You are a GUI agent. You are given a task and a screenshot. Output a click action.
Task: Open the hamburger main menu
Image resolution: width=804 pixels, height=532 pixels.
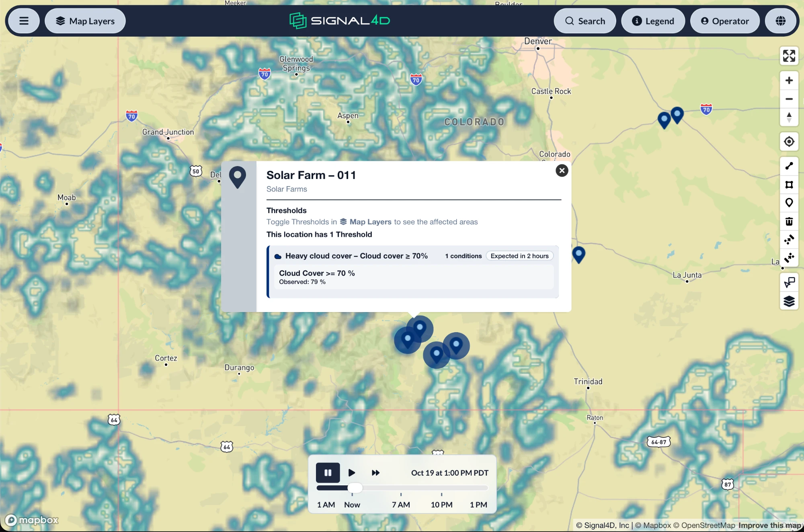click(x=24, y=21)
